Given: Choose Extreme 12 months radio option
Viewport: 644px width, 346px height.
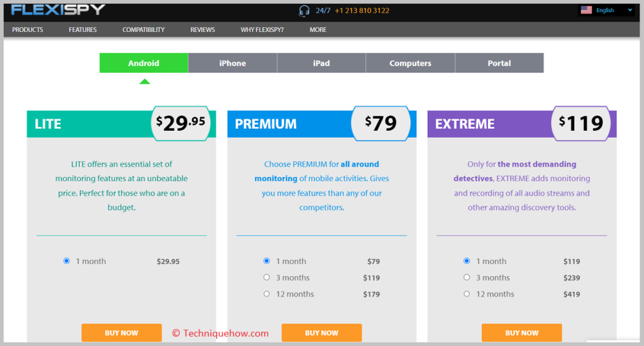Looking at the screenshot, I should coord(467,294).
